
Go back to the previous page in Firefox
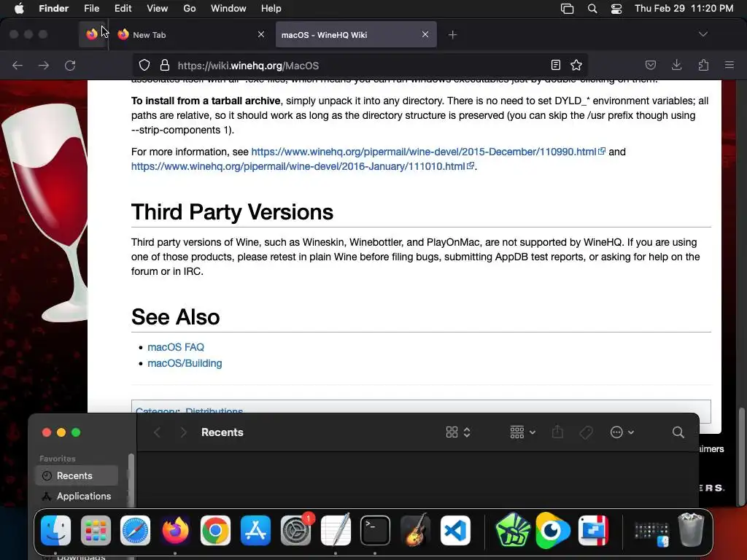tap(18, 65)
